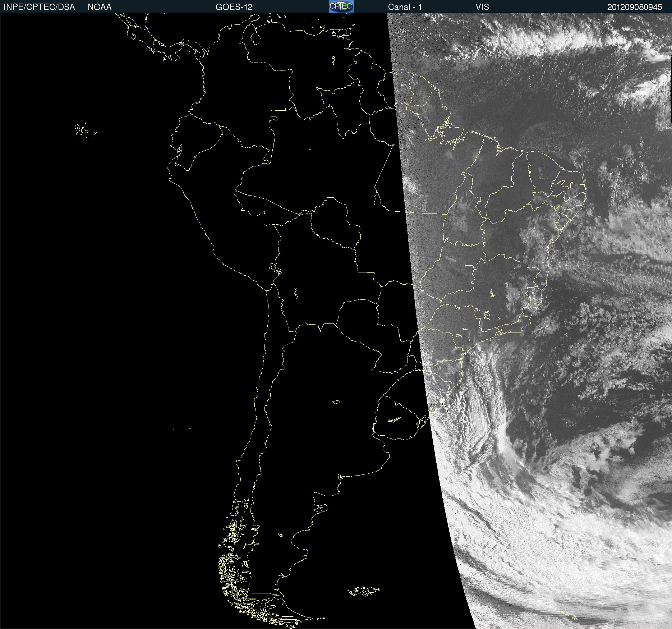Select the Canal - 1 label

click(405, 7)
